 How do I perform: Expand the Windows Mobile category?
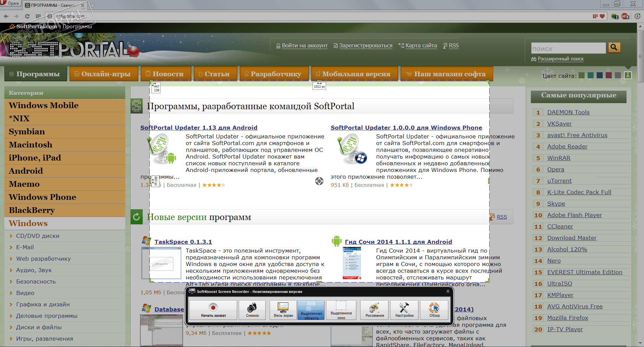pyautogui.click(x=65, y=105)
